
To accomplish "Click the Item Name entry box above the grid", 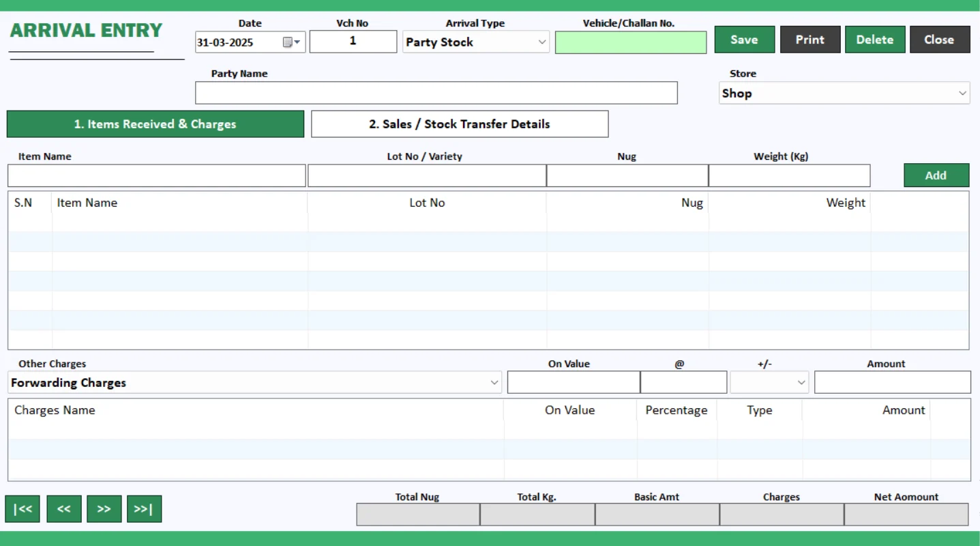I will pos(157,175).
